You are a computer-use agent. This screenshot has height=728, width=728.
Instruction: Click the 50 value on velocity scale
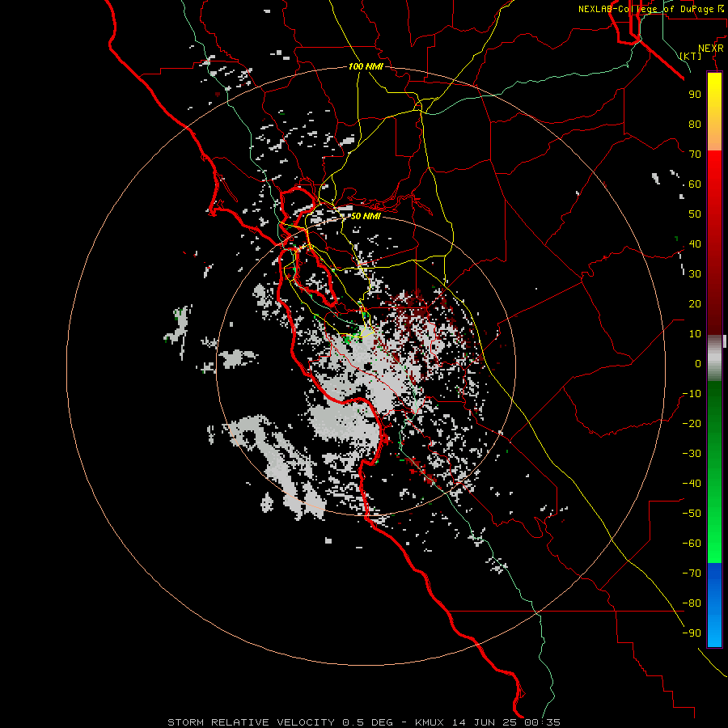[x=695, y=214]
